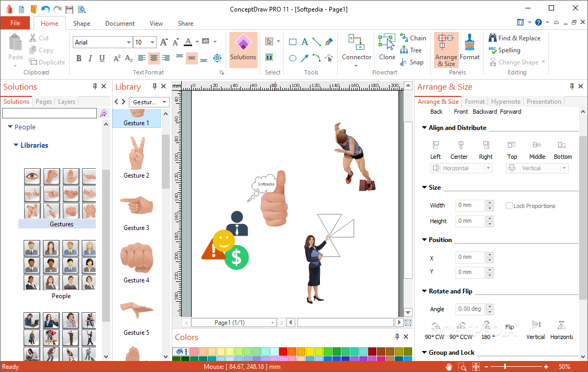Open the Hypernote tab

coord(505,101)
